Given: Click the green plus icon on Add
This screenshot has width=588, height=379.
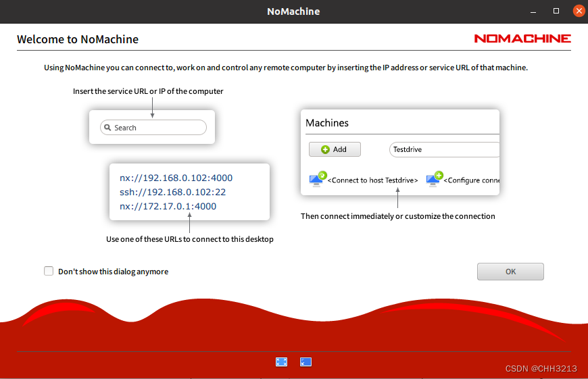Looking at the screenshot, I should (x=325, y=149).
